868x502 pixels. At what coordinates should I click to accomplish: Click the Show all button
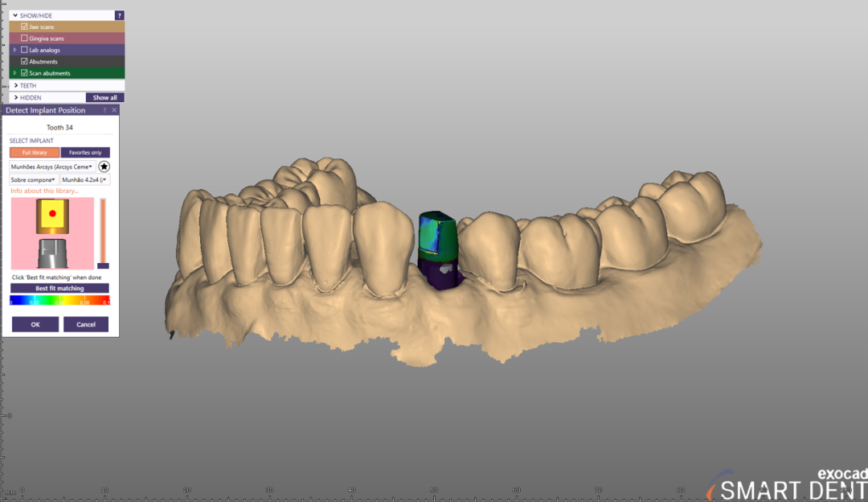(x=104, y=97)
